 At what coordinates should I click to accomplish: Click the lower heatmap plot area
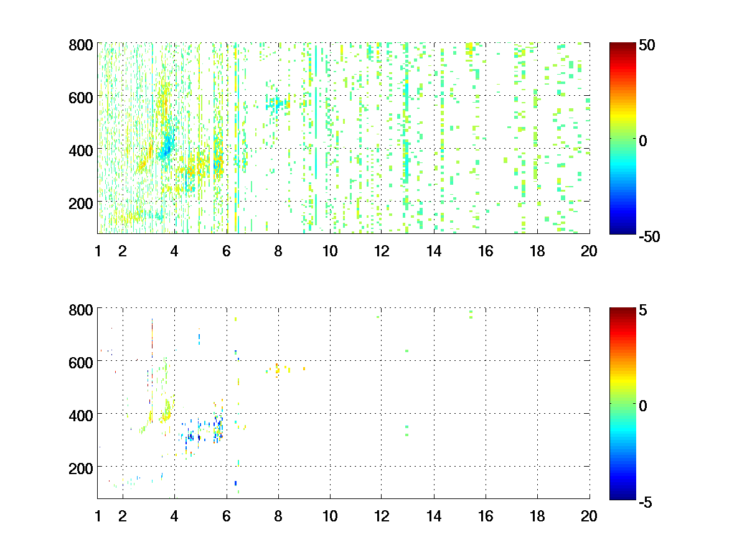point(344,403)
